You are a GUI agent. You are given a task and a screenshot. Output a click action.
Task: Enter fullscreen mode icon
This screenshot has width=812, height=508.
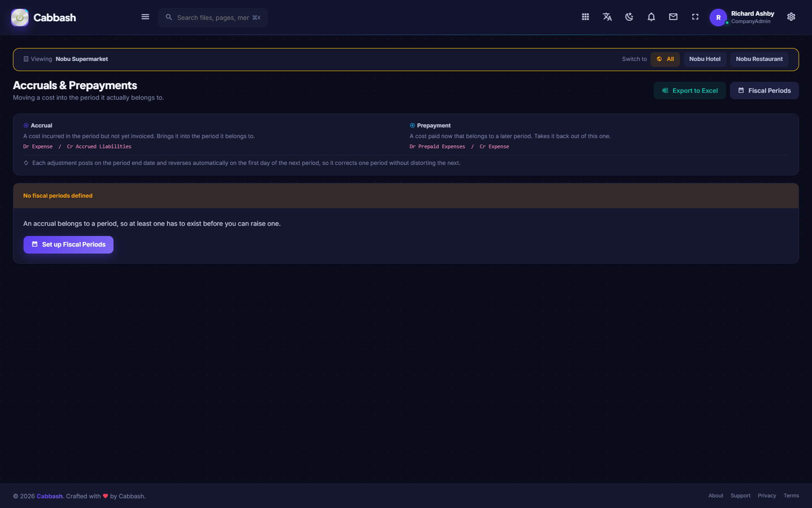[695, 17]
